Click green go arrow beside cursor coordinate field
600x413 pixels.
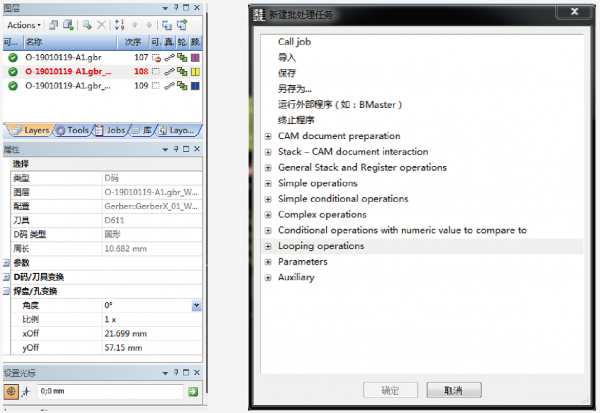[x=193, y=392]
